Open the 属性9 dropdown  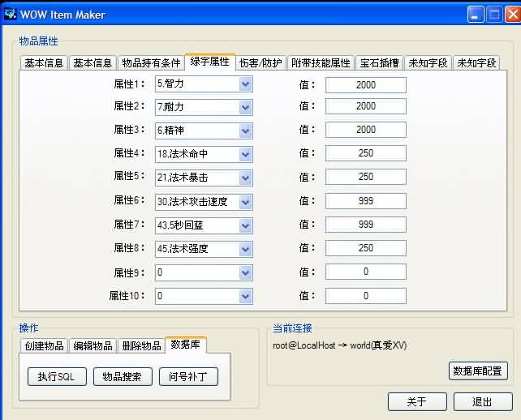click(x=246, y=272)
